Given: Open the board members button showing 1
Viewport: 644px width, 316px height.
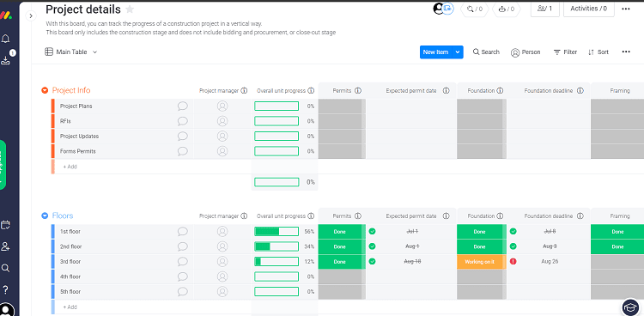Looking at the screenshot, I should [x=544, y=9].
